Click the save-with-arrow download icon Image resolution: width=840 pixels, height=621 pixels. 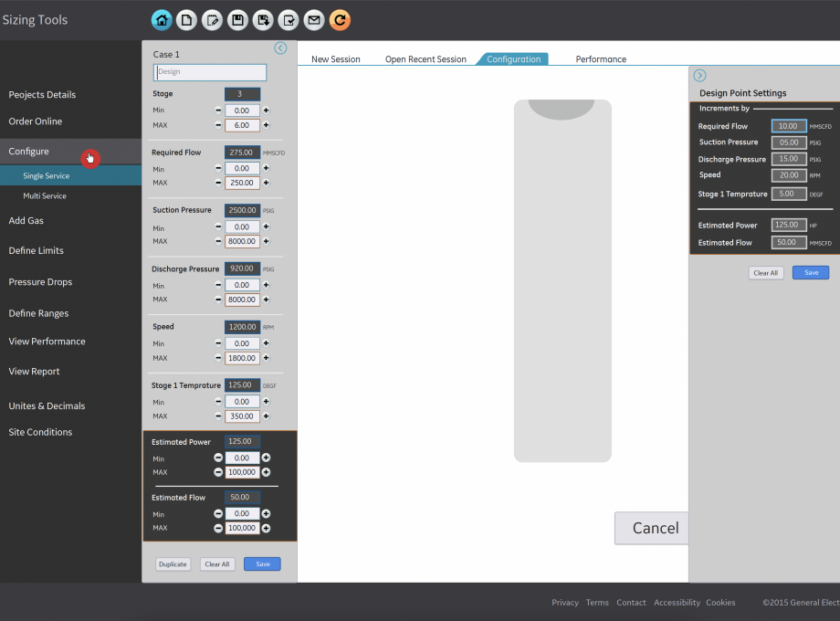tap(263, 19)
